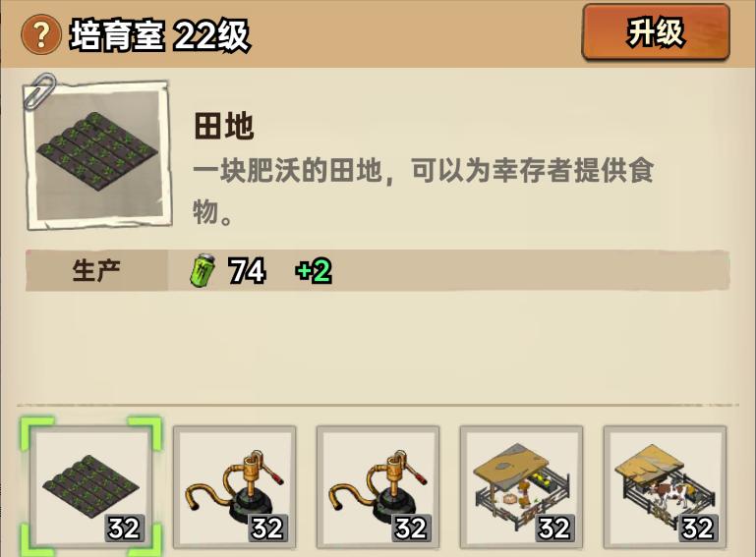
Task: Tap level 32 badge on first pump
Action: point(268,529)
